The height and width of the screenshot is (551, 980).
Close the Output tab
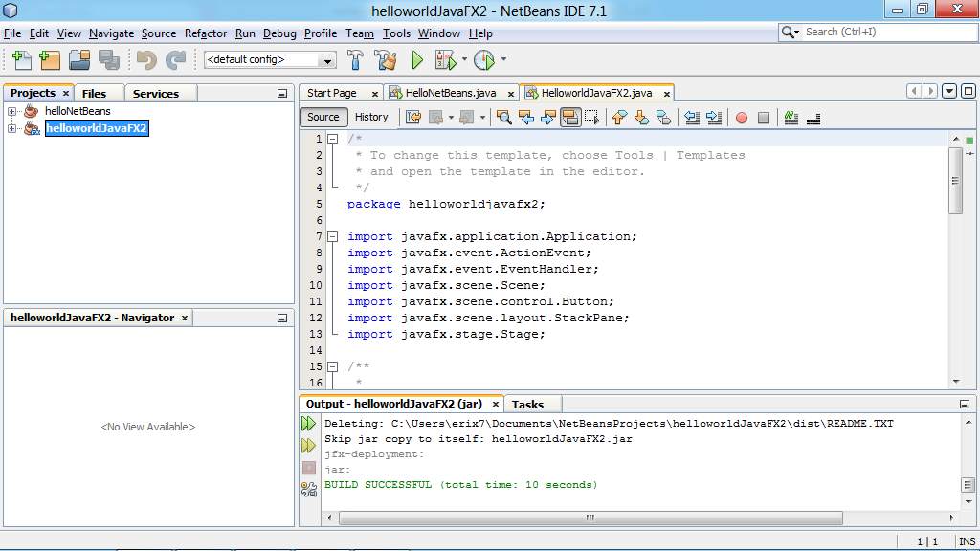coord(496,405)
